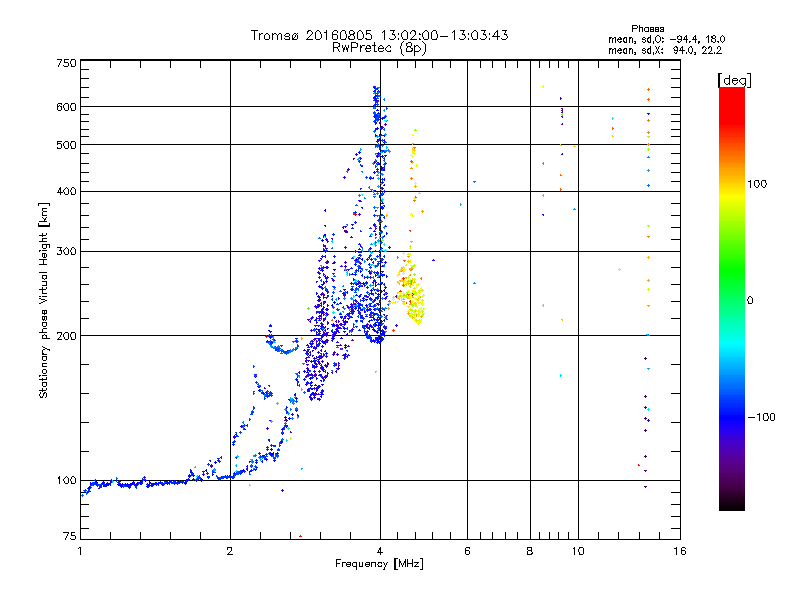This screenshot has height=600, width=800.
Task: Click the 'mean, sd,X: 94.0, 22.2' line
Action: click(x=665, y=50)
